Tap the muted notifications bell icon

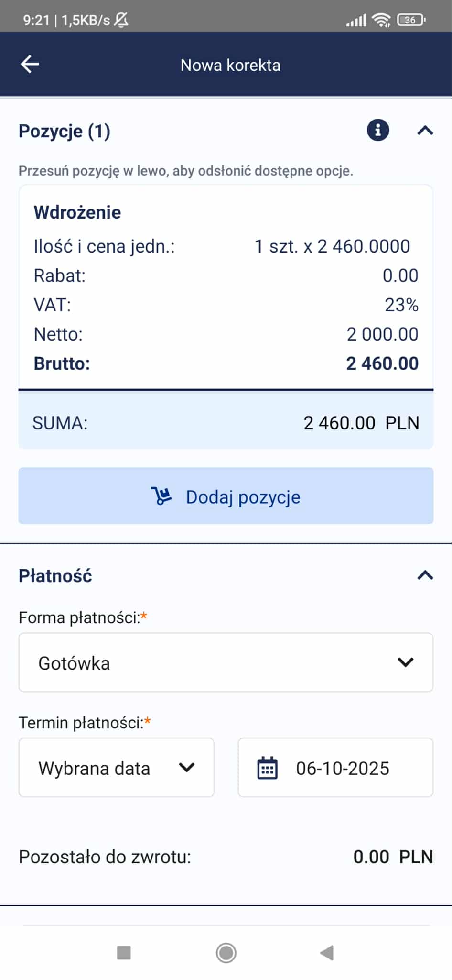pos(121,20)
